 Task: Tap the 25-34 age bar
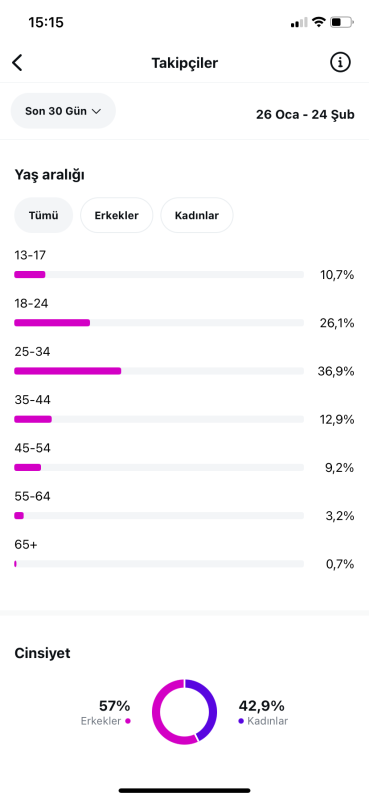[159, 371]
